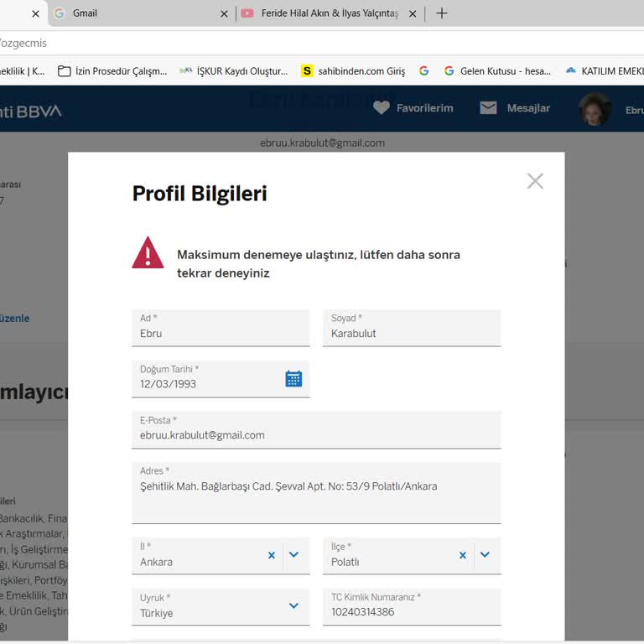Close the Profil Bilgileri dialog
The width and height of the screenshot is (644, 644).
[x=535, y=181]
